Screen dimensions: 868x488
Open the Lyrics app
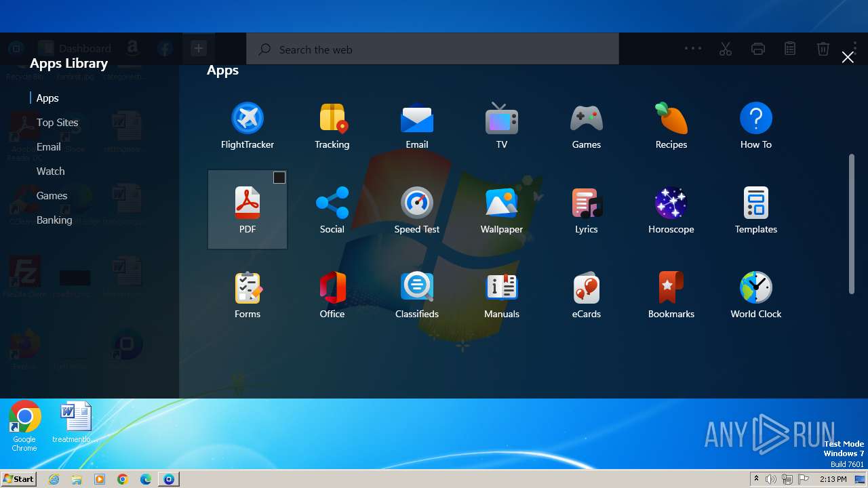(x=587, y=210)
